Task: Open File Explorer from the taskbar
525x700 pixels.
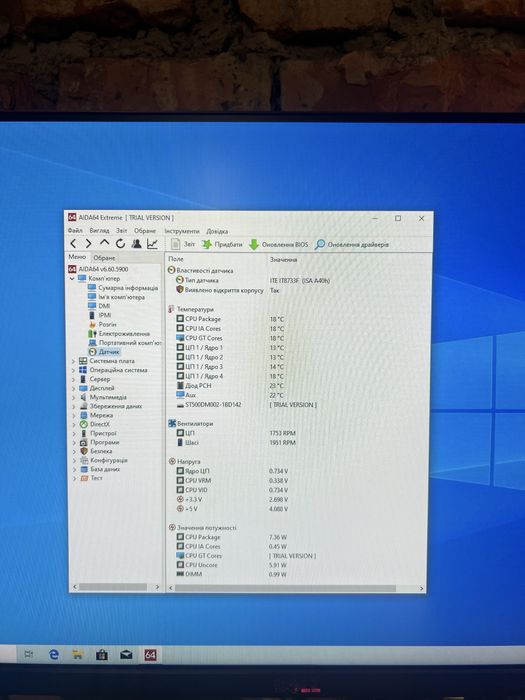Action: click(x=78, y=655)
